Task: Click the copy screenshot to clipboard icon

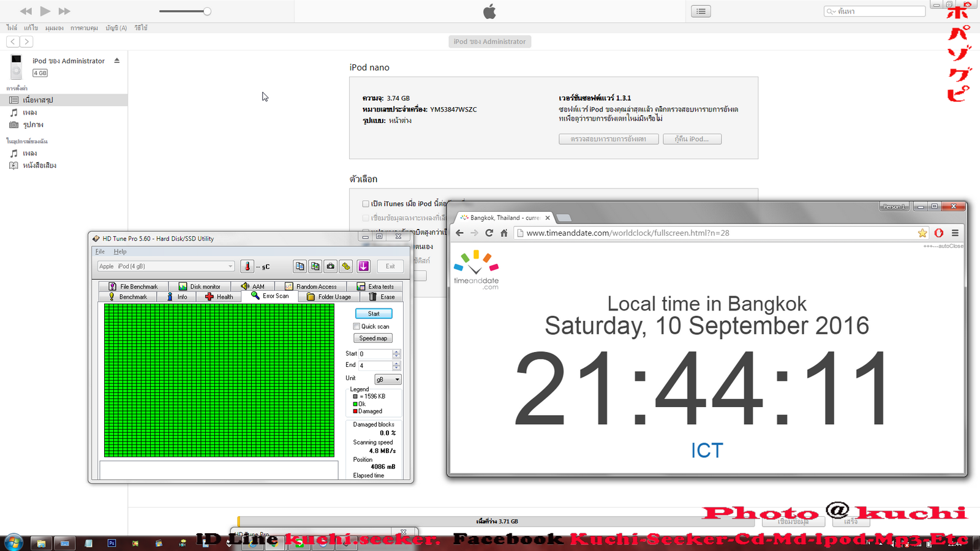Action: click(x=315, y=266)
